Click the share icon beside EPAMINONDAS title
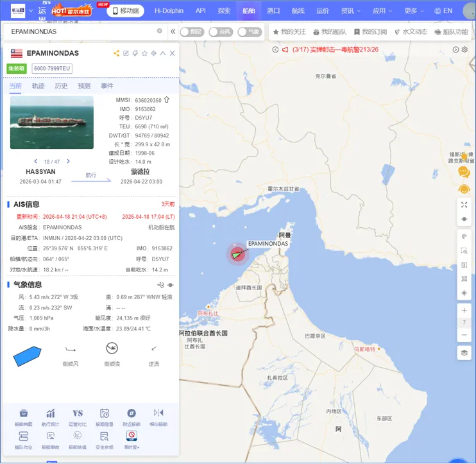This screenshot has width=476, height=464. tap(116, 53)
